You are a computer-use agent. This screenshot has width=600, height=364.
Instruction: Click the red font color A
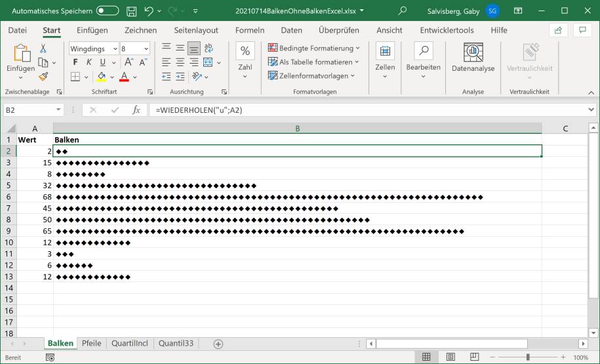tap(124, 77)
